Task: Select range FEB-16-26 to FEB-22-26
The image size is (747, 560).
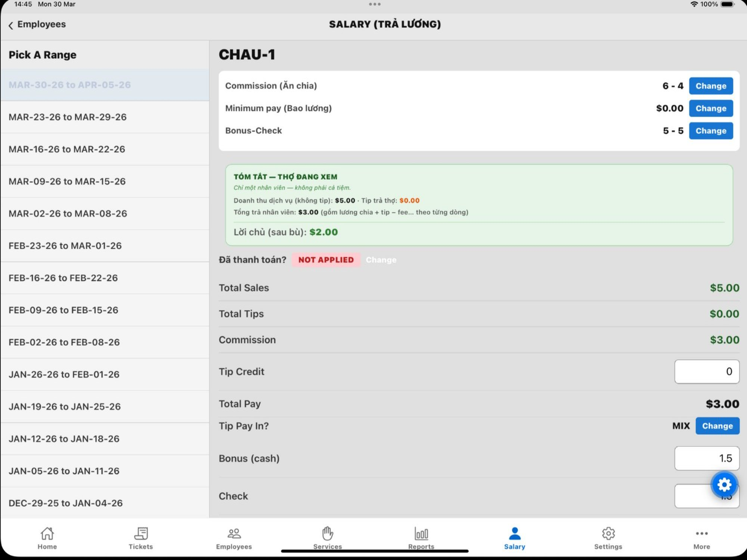Action: 105,278
